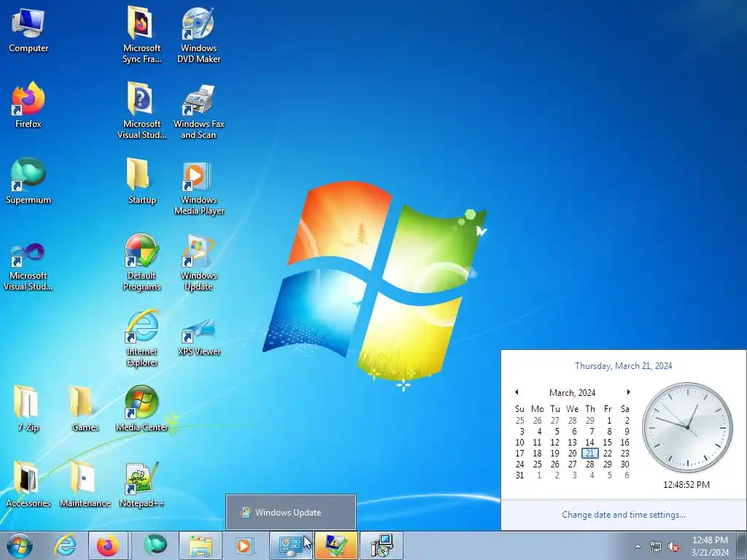Select the Computer desktop icon
This screenshot has height=560, width=747.
tap(28, 30)
